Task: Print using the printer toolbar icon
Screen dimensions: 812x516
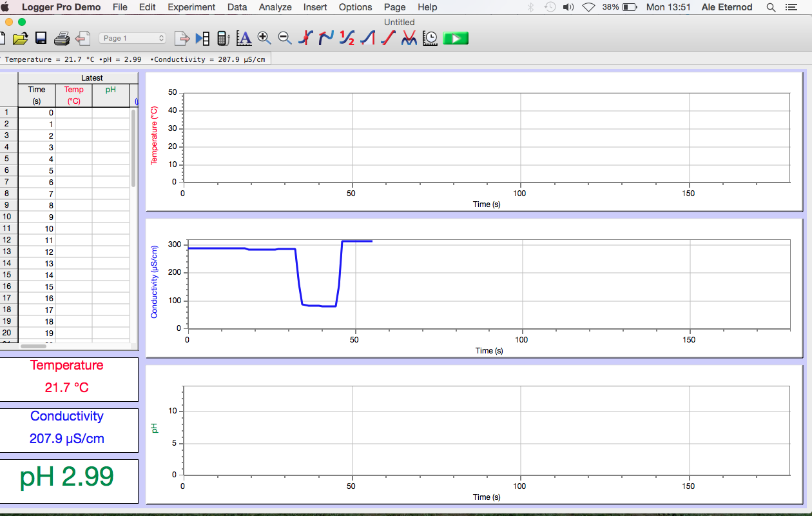Action: [x=61, y=39]
